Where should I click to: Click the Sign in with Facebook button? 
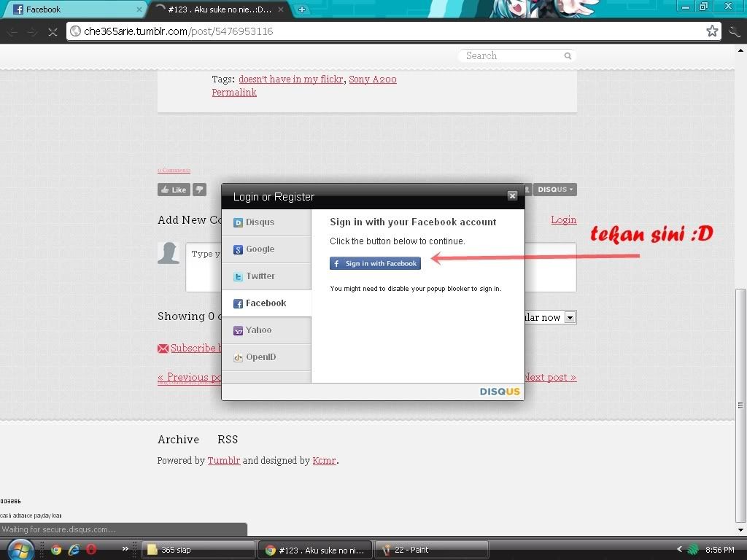[375, 263]
